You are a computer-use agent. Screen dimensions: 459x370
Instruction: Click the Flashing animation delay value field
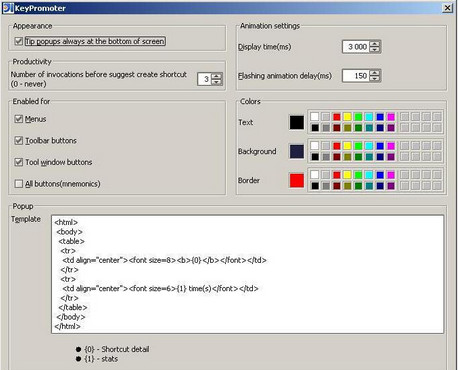pyautogui.click(x=356, y=76)
